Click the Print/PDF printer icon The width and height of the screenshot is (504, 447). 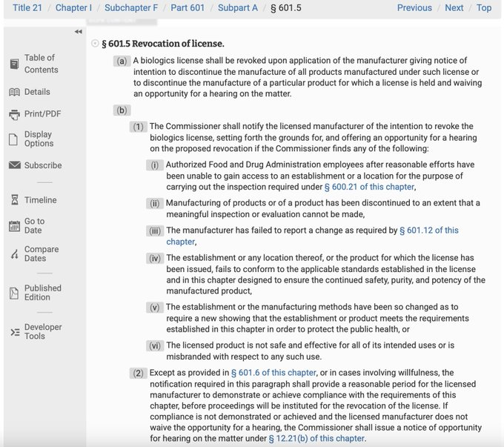(x=14, y=114)
